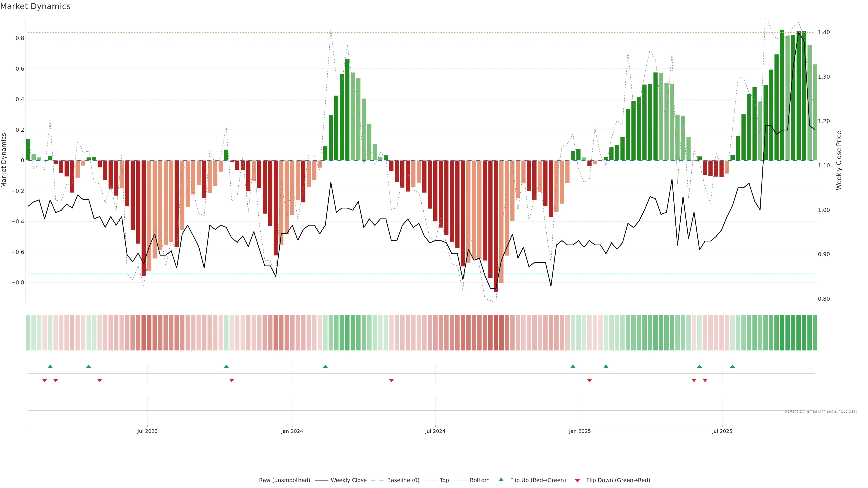868x488 pixels.
Task: Toggle the Baseline (0) legend entry
Action: click(403, 480)
